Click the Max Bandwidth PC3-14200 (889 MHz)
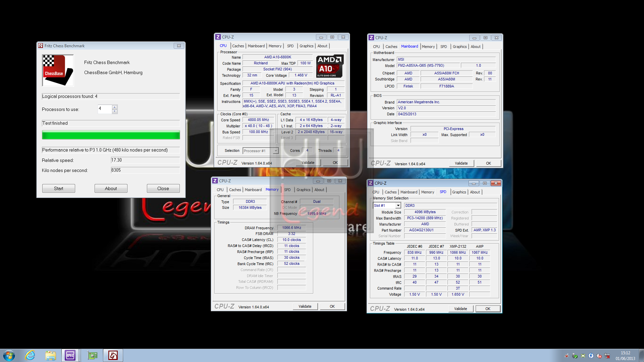644x362 pixels. [425, 218]
